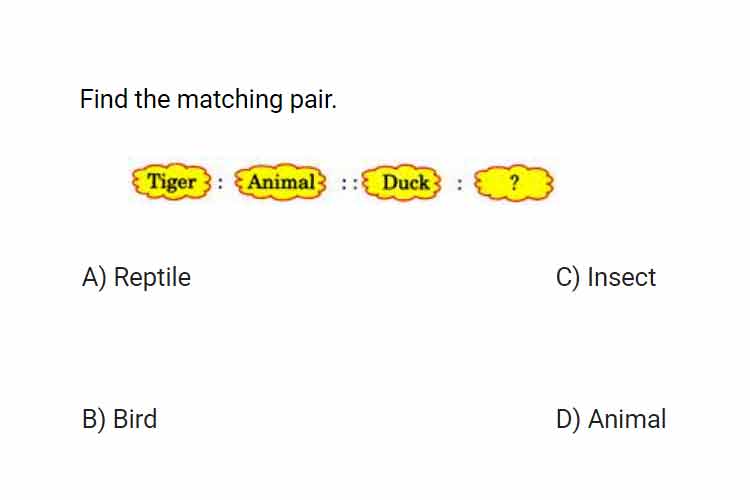Select answer option A) Reptile
750x500 pixels.
tap(136, 278)
